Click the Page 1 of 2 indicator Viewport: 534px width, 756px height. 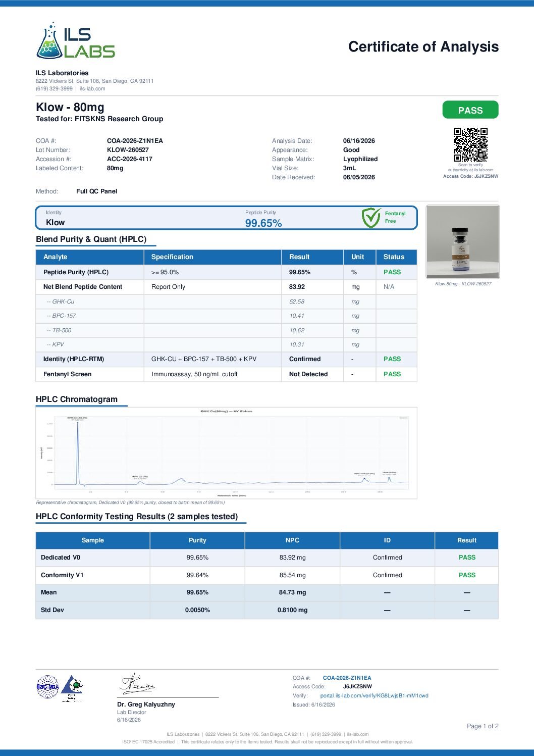pyautogui.click(x=483, y=726)
